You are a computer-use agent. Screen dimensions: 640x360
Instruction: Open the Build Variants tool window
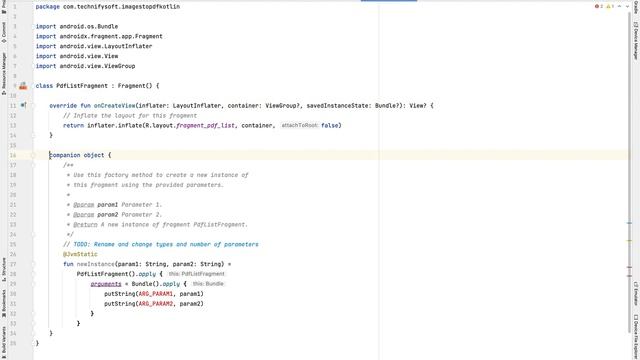pyautogui.click(x=4, y=340)
